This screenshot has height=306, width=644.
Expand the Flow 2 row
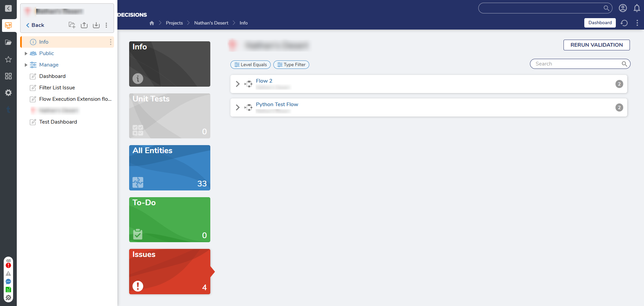tap(237, 84)
